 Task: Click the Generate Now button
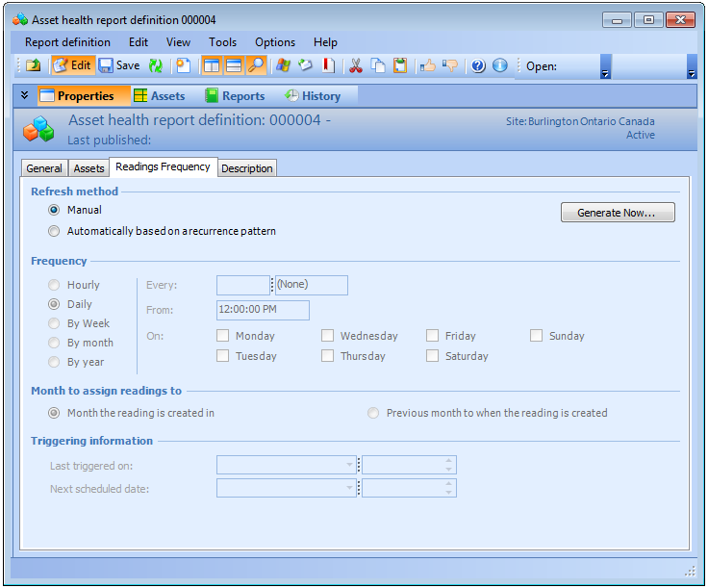click(617, 213)
